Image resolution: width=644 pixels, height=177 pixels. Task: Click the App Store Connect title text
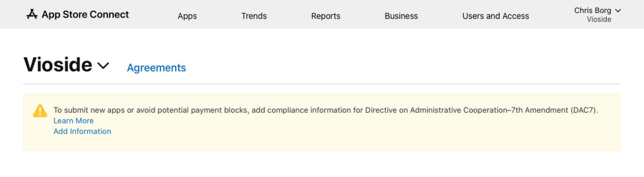pos(85,15)
